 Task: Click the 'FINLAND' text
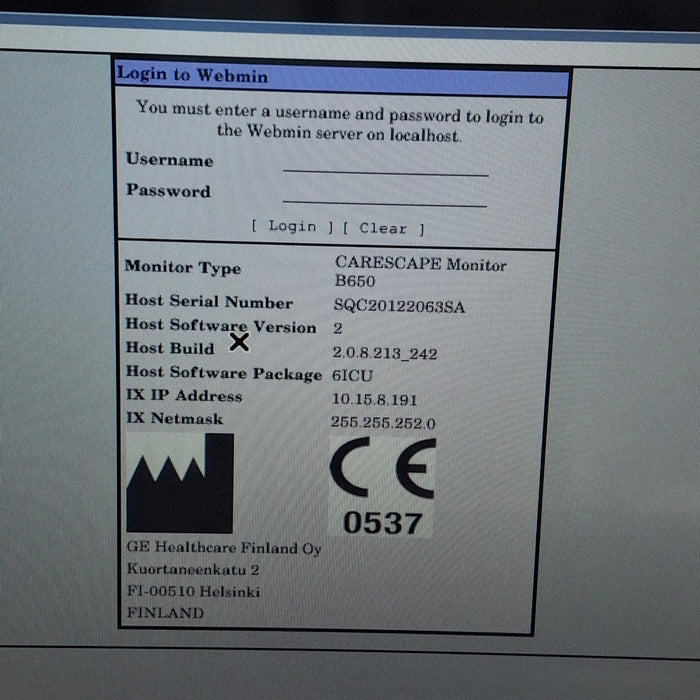pos(166,612)
